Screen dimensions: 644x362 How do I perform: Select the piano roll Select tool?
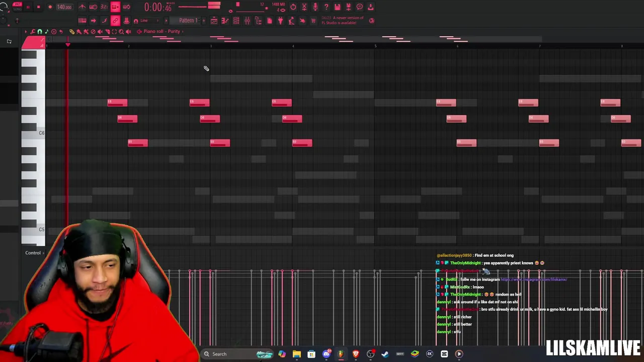tap(114, 32)
